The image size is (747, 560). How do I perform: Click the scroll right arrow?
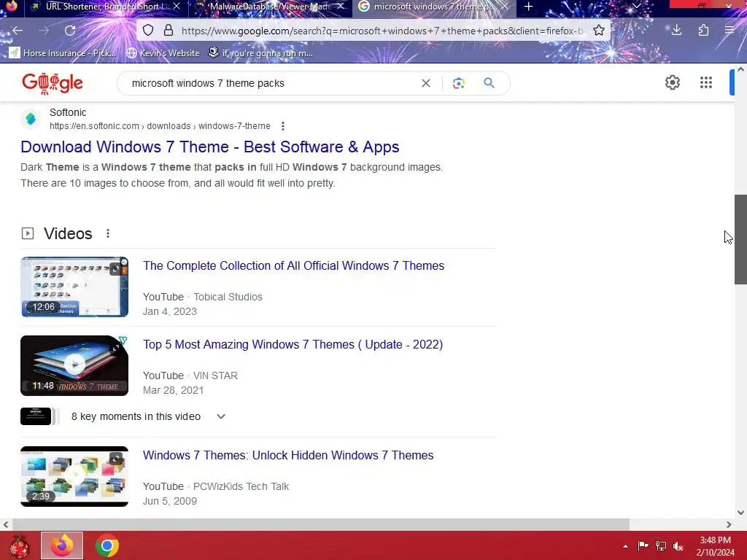pyautogui.click(x=729, y=524)
